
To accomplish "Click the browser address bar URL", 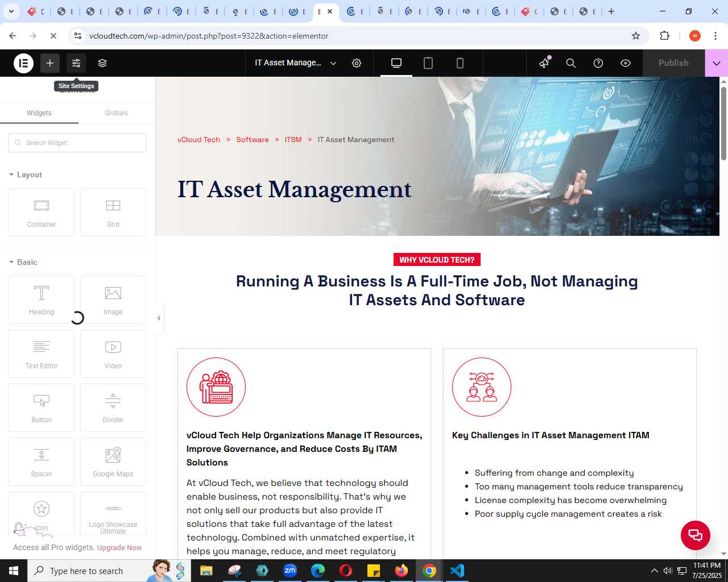I will pos(209,36).
